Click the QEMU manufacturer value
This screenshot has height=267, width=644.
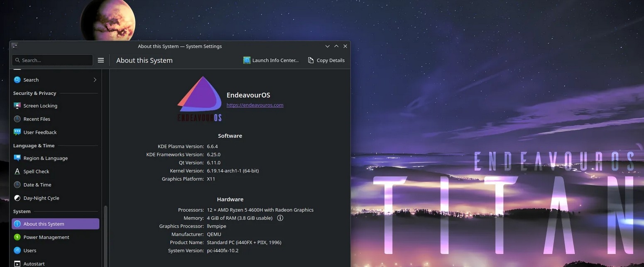coord(214,234)
